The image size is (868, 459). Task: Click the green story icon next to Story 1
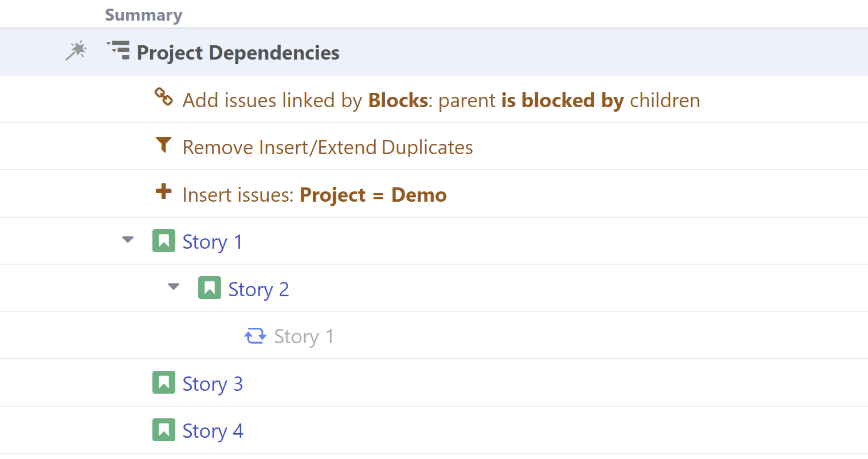pyautogui.click(x=164, y=241)
